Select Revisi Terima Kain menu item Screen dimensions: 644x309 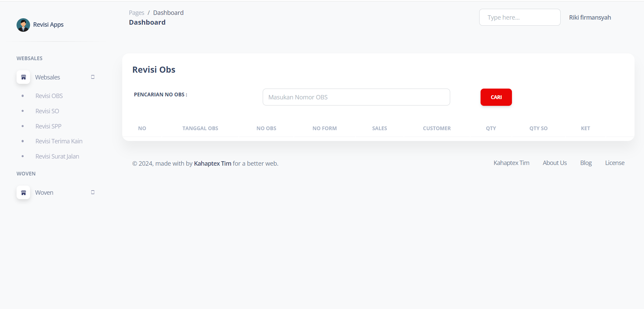[59, 141]
